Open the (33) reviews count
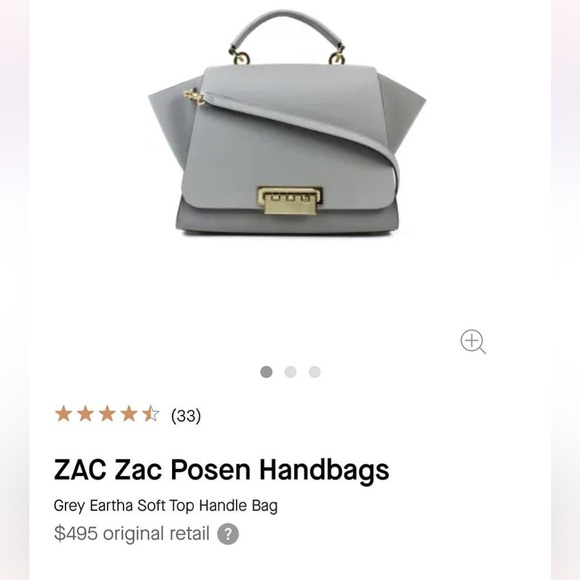Viewport: 580px width, 580px height. 186,415
